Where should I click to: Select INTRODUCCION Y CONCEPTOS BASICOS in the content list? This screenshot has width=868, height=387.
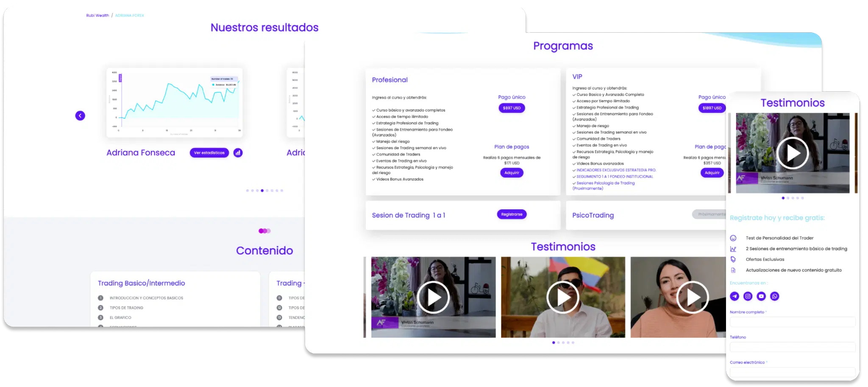146,298
